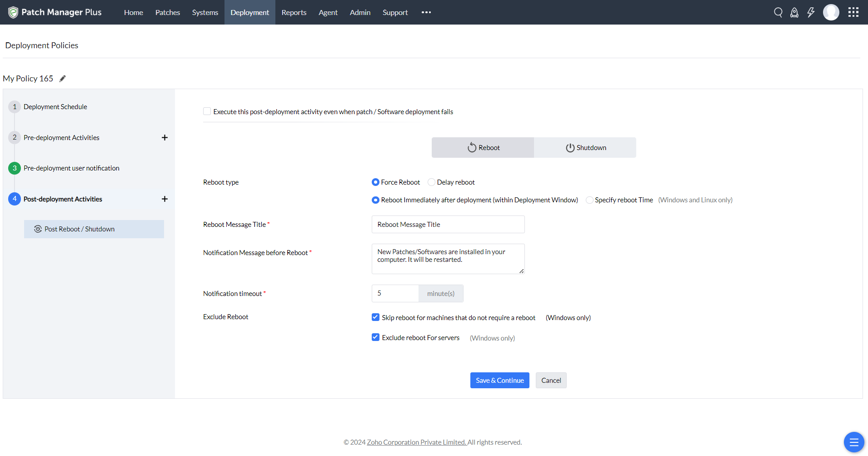Expand Pre-deployment Activities with plus icon

[165, 138]
